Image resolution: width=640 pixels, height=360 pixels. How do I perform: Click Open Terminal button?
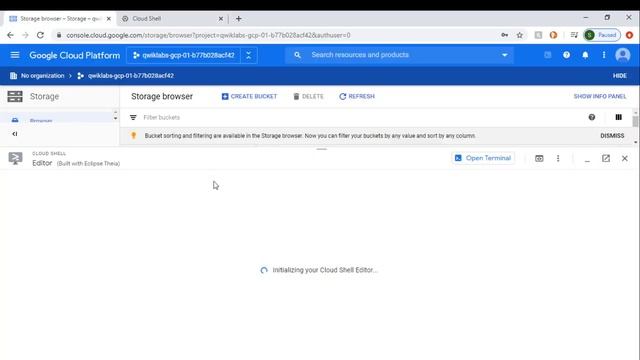pyautogui.click(x=483, y=158)
